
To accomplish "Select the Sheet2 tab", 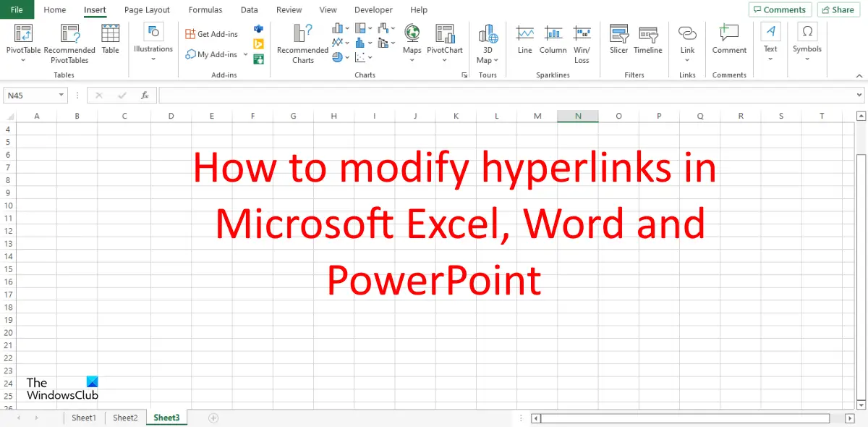I will 125,418.
